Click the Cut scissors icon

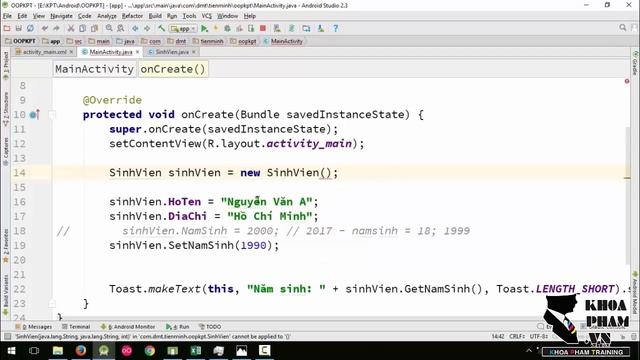[71, 28]
